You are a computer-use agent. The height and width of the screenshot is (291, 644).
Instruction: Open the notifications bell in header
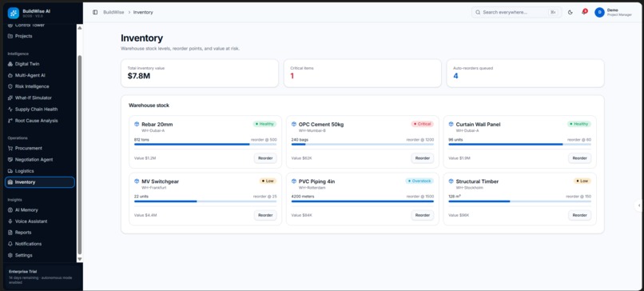(583, 12)
